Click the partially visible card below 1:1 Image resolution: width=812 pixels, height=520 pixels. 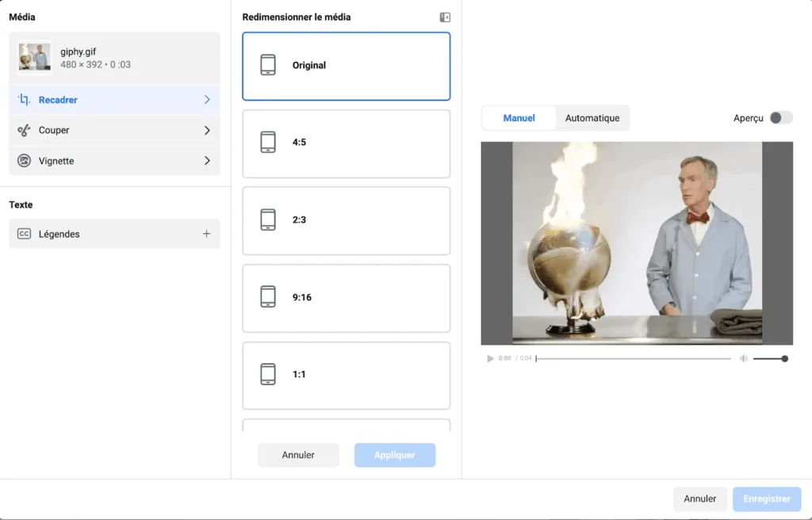[x=347, y=425]
